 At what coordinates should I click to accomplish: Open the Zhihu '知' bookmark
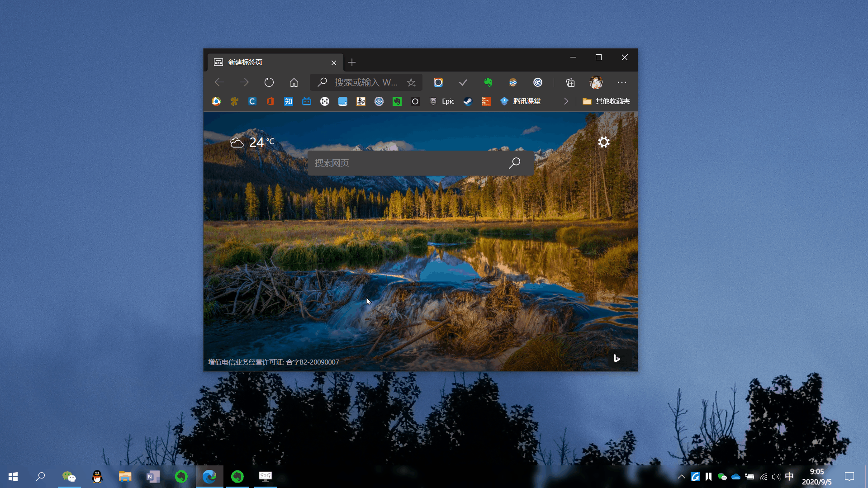click(289, 101)
